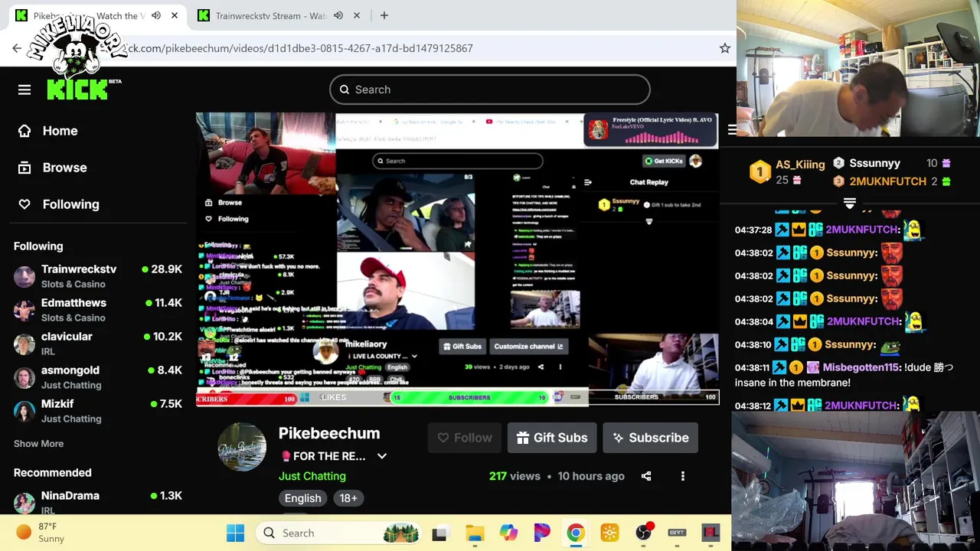Open the 87°F Sunny weather widget
This screenshot has width=980, height=551.
[x=40, y=533]
